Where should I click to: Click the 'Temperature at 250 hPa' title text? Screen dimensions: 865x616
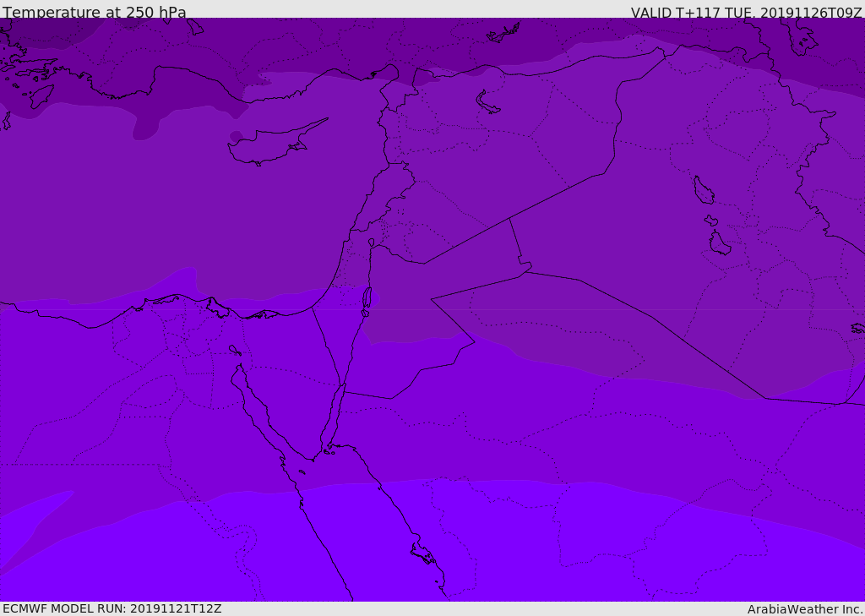[x=95, y=12]
